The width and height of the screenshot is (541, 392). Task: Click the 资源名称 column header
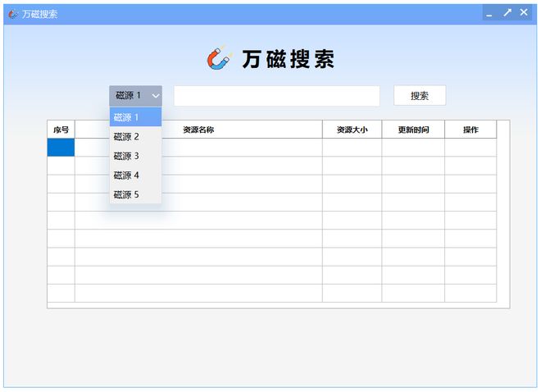198,130
